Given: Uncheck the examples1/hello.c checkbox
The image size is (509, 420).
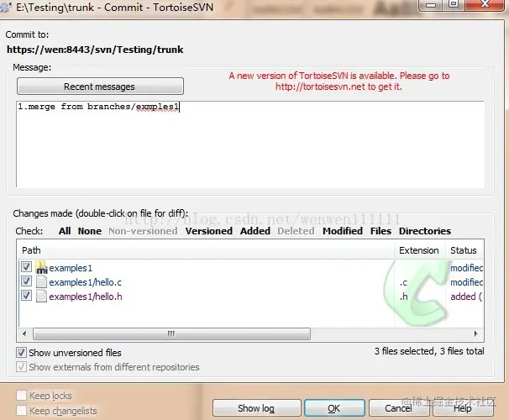Looking at the screenshot, I should (x=26, y=281).
